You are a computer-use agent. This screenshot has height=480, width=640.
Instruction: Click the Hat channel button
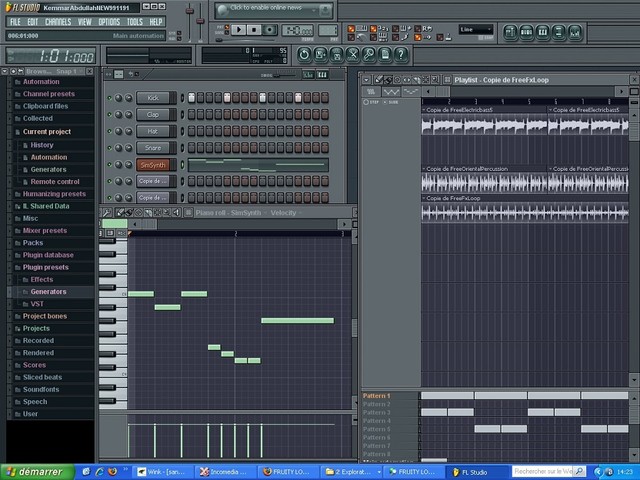tap(154, 131)
